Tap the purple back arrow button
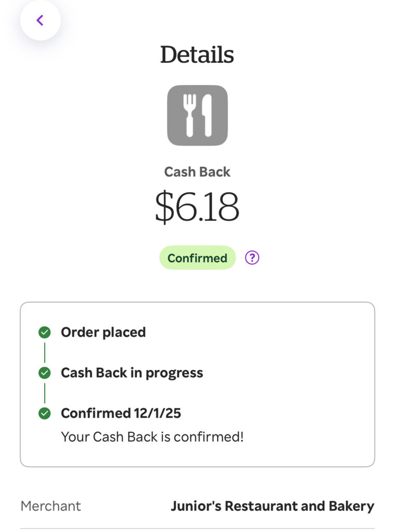The height and width of the screenshot is (532, 395). click(40, 20)
